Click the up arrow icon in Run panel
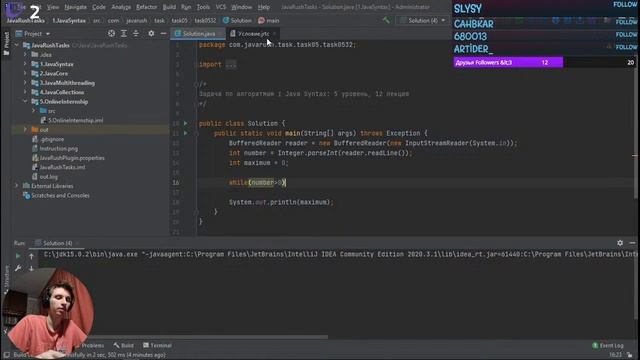 (31, 256)
